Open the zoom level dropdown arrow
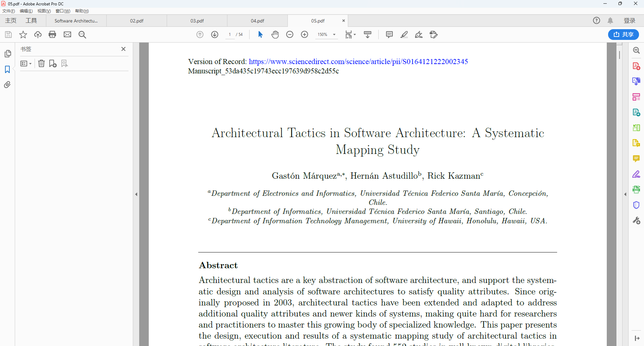Viewport: 644px width, 346px height. (334, 35)
